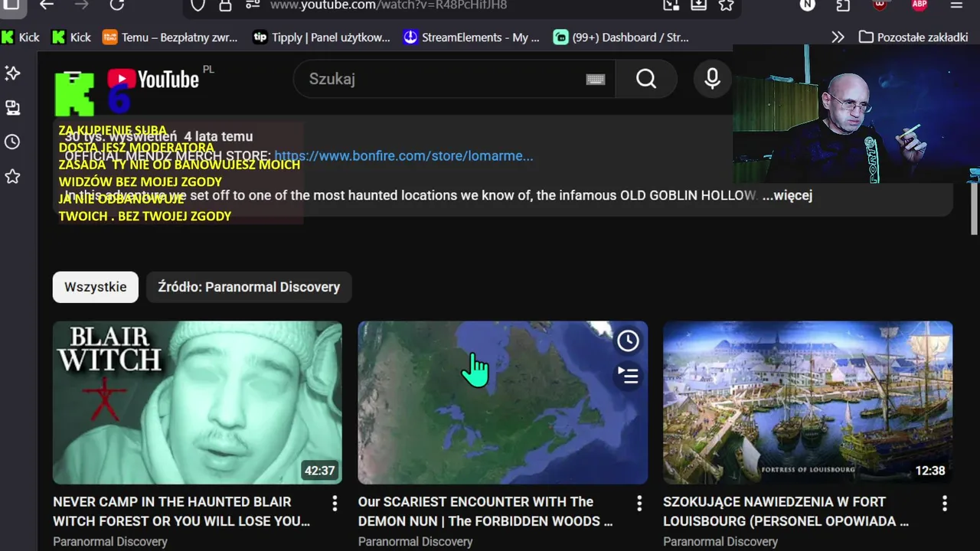The image size is (980, 551).
Task: Open the ABP Adblock Plus extension
Action: tap(920, 5)
